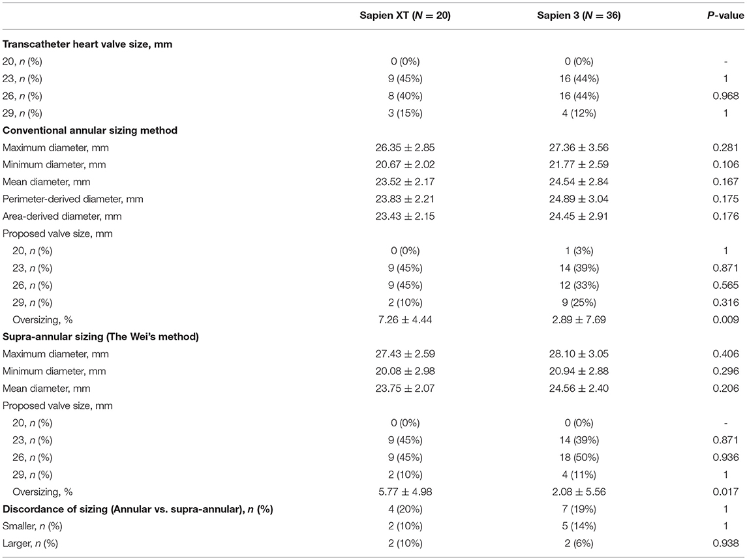This screenshot has height=560, width=747.
Task: Click the 0.017 P-value cell
Action: (x=729, y=492)
